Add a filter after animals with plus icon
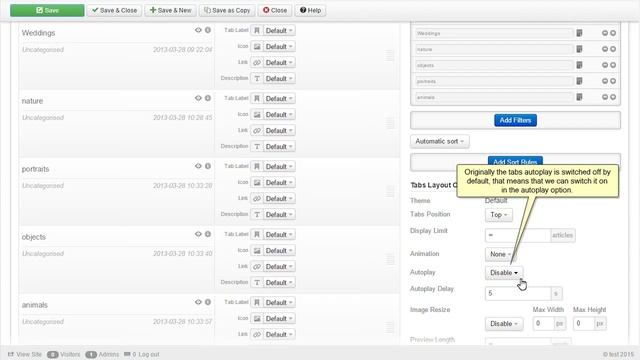The height and width of the screenshot is (360, 640). click(613, 97)
